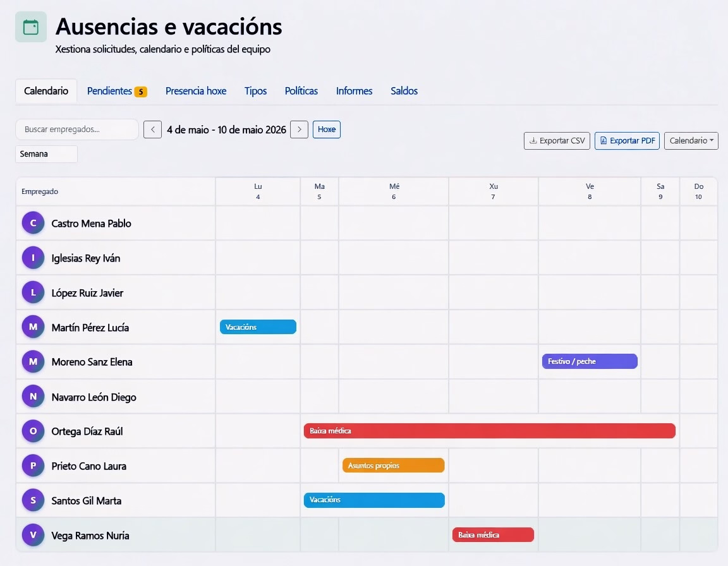Screen dimensions: 728x566
Task: Click the Ve 8 column header
Action: click(590, 191)
